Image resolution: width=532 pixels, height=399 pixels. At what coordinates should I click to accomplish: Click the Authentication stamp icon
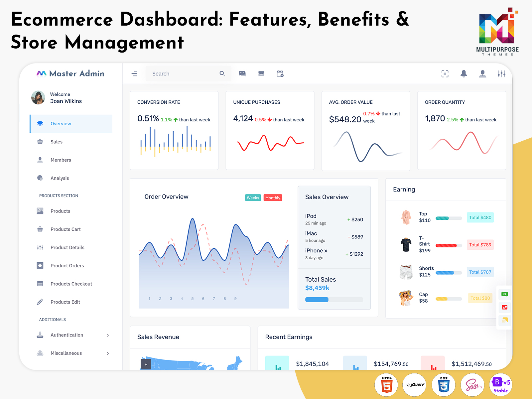40,335
